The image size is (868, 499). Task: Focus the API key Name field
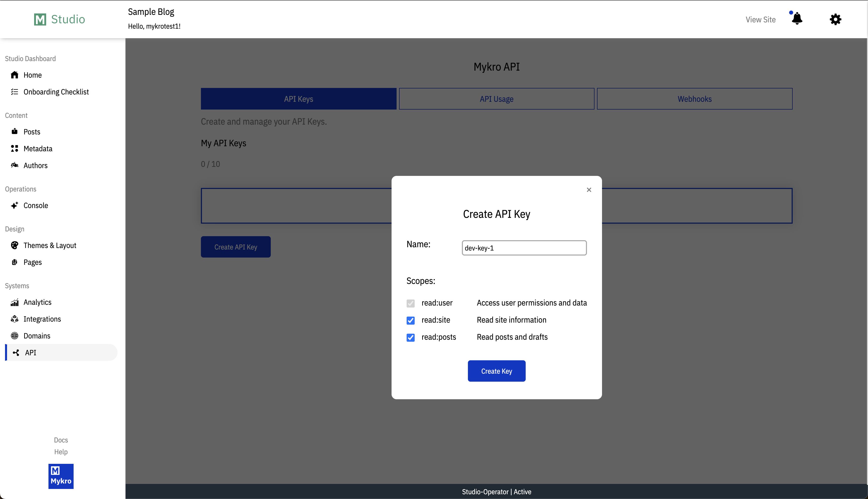click(524, 248)
